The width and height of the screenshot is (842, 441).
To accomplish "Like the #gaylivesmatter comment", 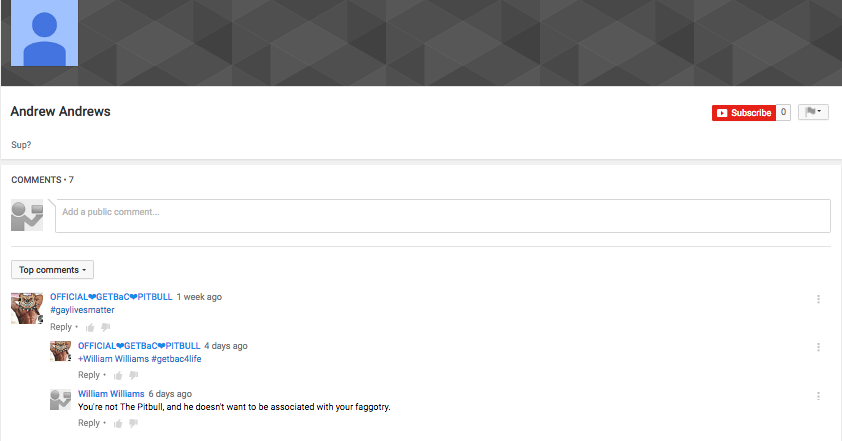I will pyautogui.click(x=90, y=327).
